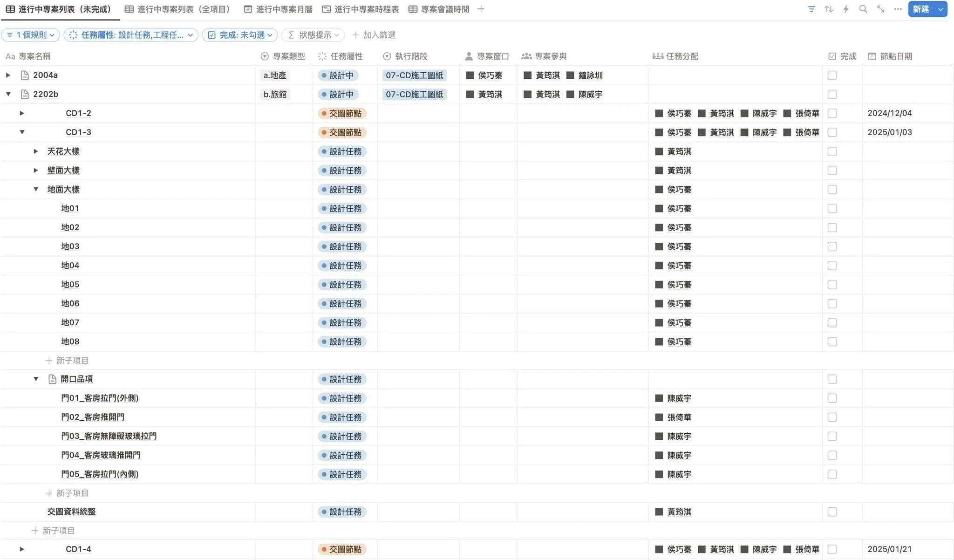Check the 完成 box for CD1-2
The image size is (954, 560).
832,113
